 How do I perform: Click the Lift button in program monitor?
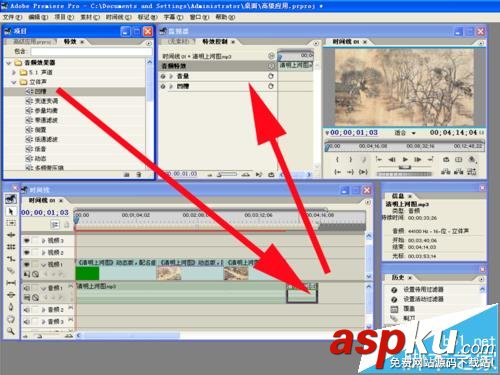(x=446, y=172)
